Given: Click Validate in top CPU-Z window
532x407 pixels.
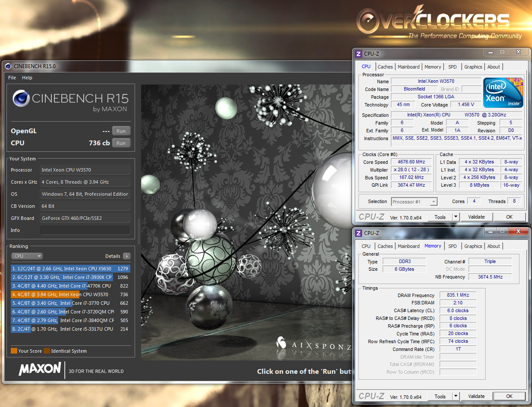Looking at the screenshot, I should pyautogui.click(x=476, y=217).
